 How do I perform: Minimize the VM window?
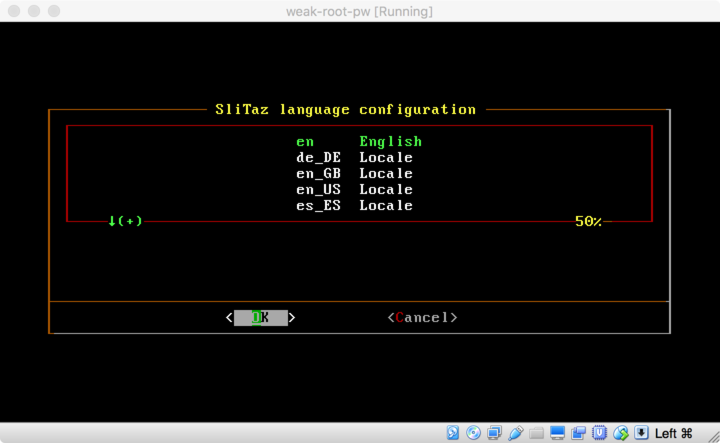(x=34, y=11)
